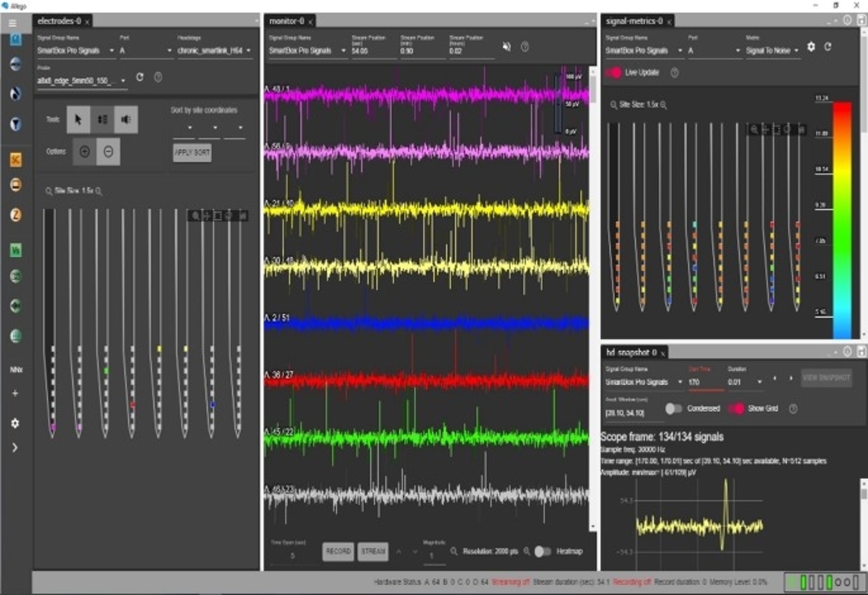868x595 pixels.
Task: Click the signal-to-noise color scale bar
Action: click(843, 220)
